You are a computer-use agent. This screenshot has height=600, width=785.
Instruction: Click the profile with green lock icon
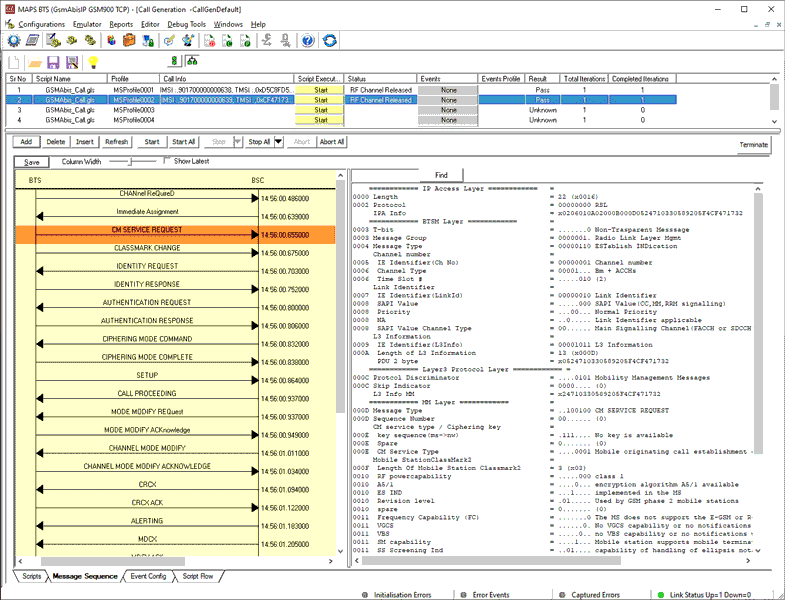click(x=148, y=41)
